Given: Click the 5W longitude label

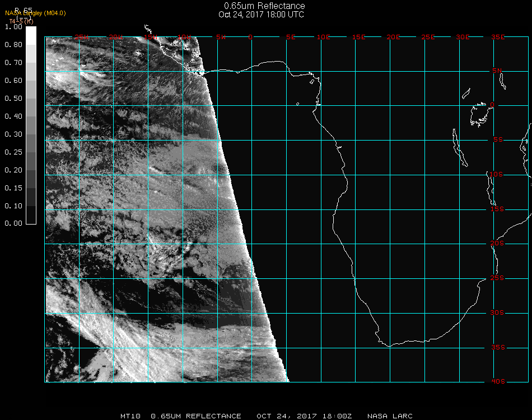Looking at the screenshot, I should [x=221, y=37].
